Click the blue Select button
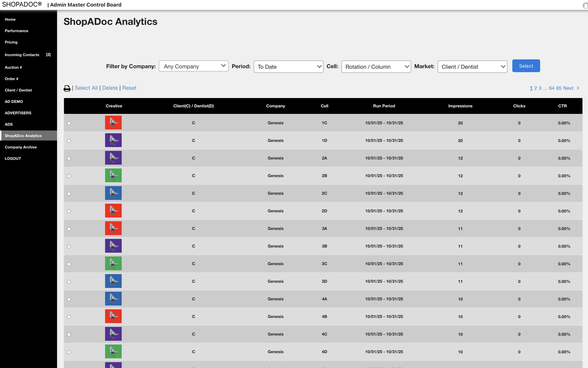The height and width of the screenshot is (368, 588). (526, 66)
